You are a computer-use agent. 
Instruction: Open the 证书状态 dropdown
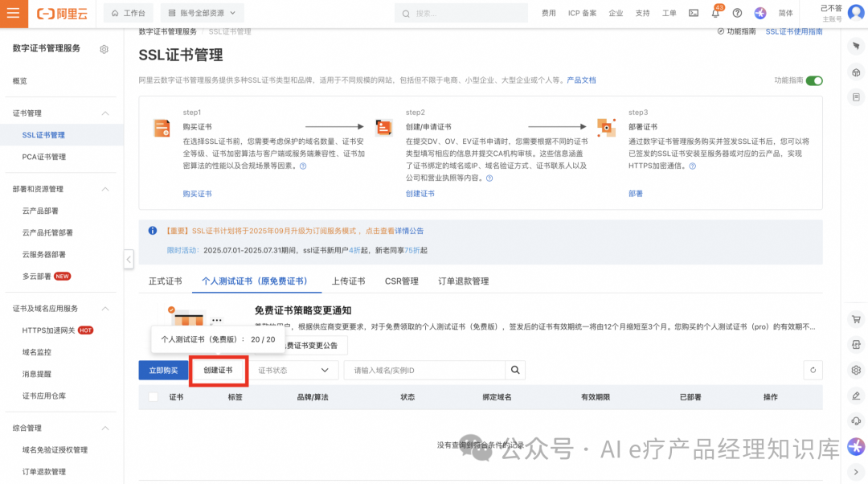(293, 370)
